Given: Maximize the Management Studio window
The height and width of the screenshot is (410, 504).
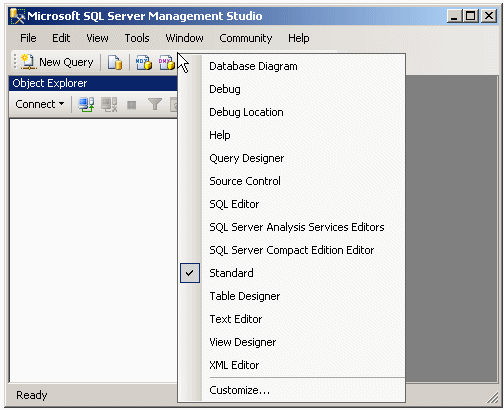Looking at the screenshot, I should click(471, 16).
